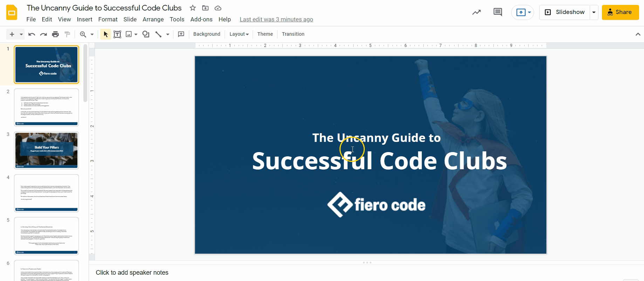Choose the Select arrow cursor tool
The height and width of the screenshot is (281, 644).
click(x=105, y=34)
